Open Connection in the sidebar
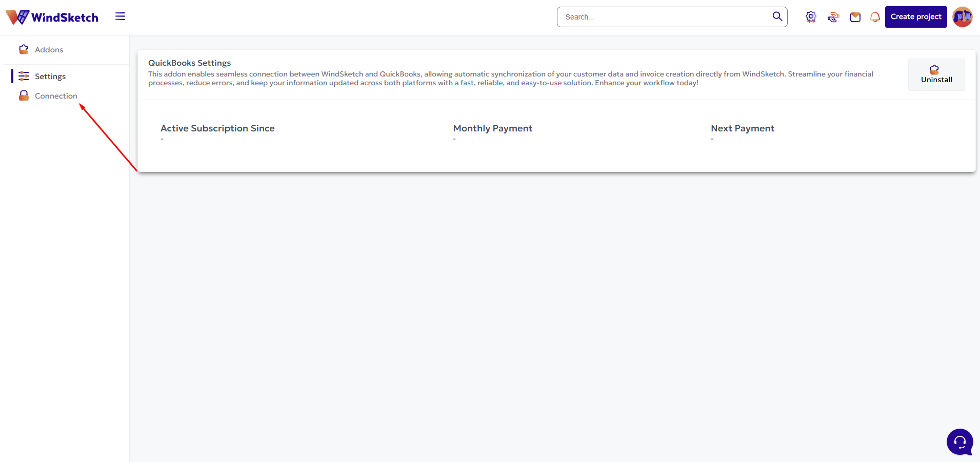 coord(56,96)
